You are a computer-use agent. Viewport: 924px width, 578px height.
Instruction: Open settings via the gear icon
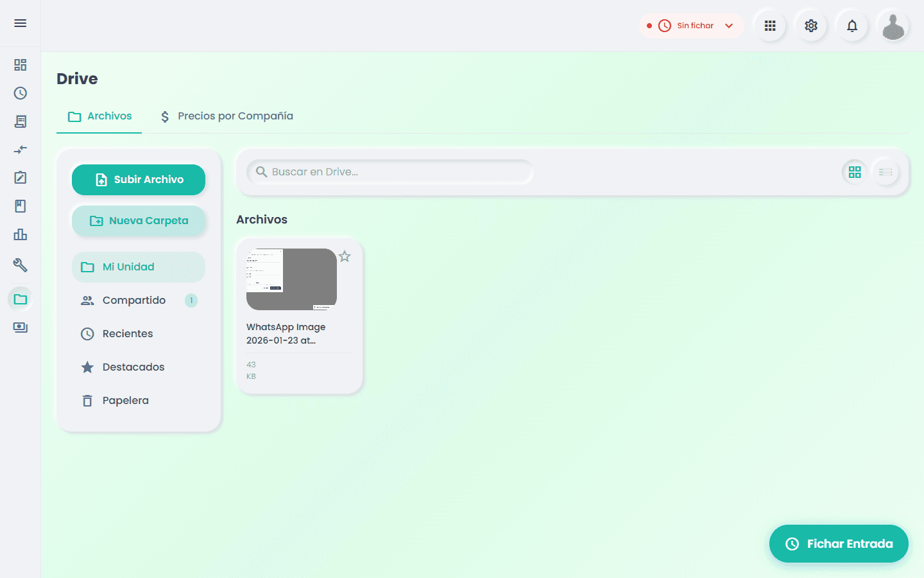pyautogui.click(x=811, y=26)
